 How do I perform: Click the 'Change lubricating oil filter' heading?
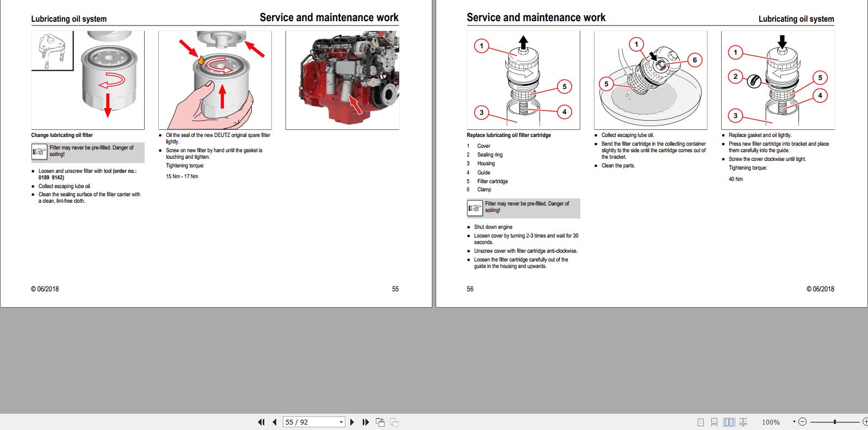click(62, 135)
